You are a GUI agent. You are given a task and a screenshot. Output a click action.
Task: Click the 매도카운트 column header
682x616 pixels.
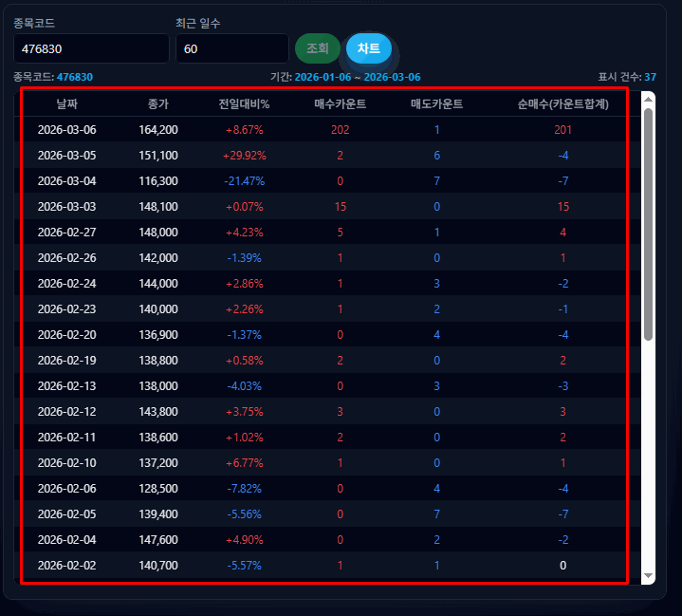click(436, 103)
